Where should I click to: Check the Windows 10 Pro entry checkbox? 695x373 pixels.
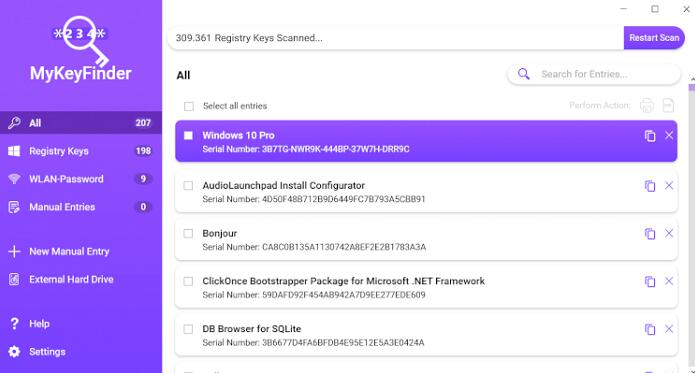click(x=188, y=136)
